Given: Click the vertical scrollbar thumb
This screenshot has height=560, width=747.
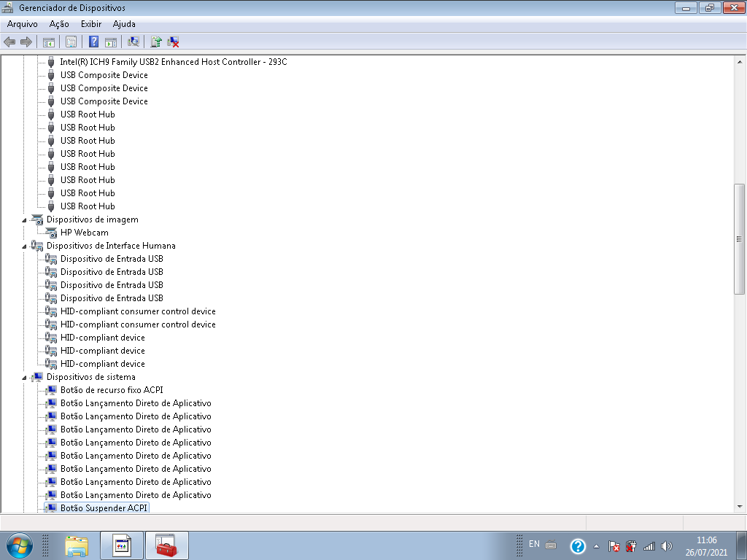Looking at the screenshot, I should [x=740, y=239].
